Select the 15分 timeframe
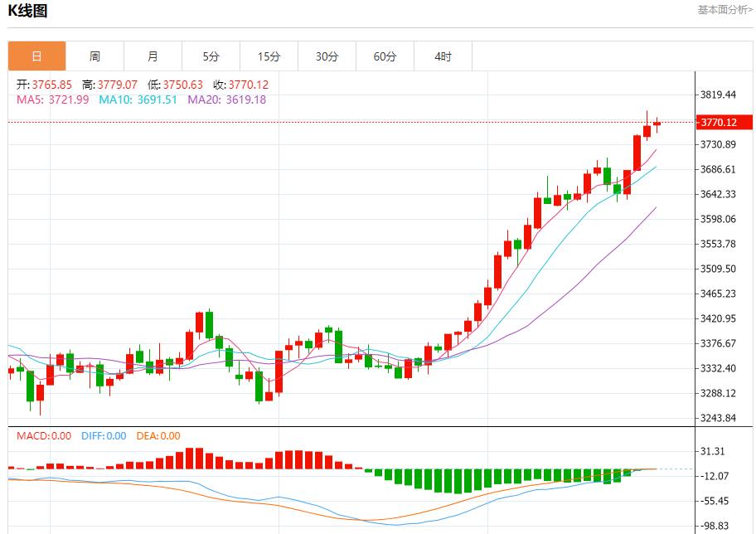Screen dimensions: 756x534 (269, 56)
